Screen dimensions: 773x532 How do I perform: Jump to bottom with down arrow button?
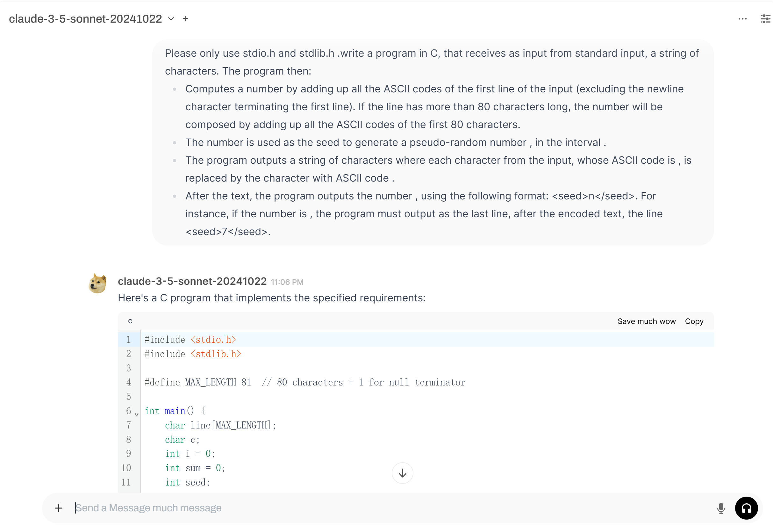[x=402, y=473]
